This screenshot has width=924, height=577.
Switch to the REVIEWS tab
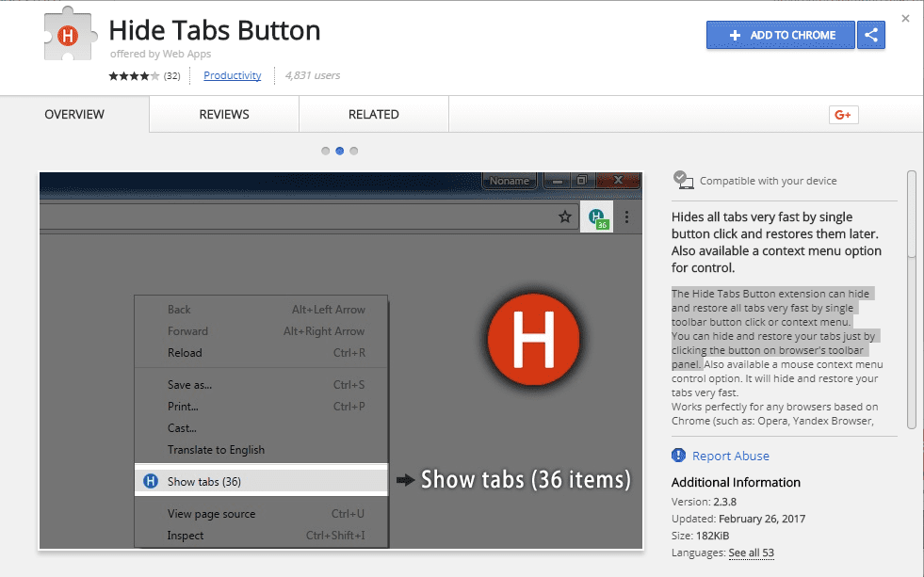[224, 114]
